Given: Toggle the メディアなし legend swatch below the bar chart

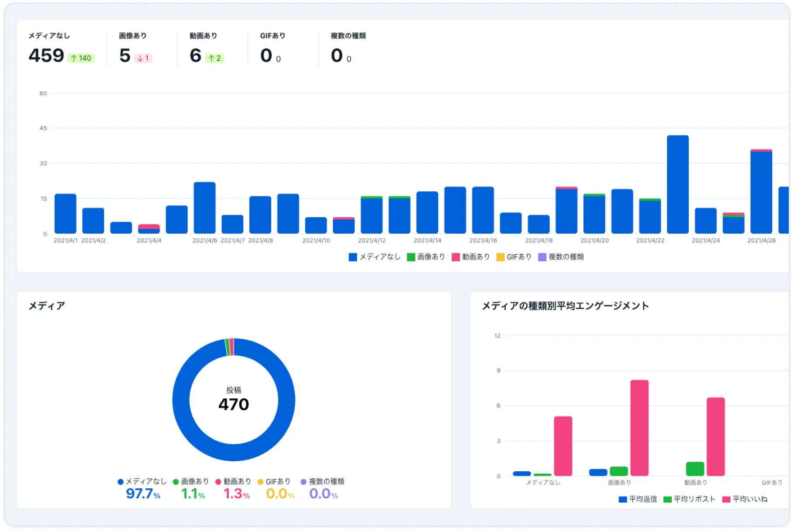Looking at the screenshot, I should click(352, 257).
